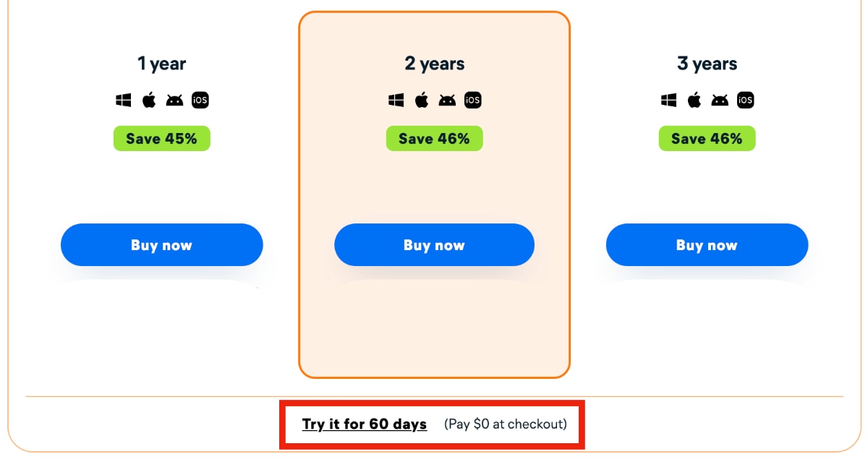Buy now for the 3 years plan
The height and width of the screenshot is (462, 868).
[x=707, y=245]
